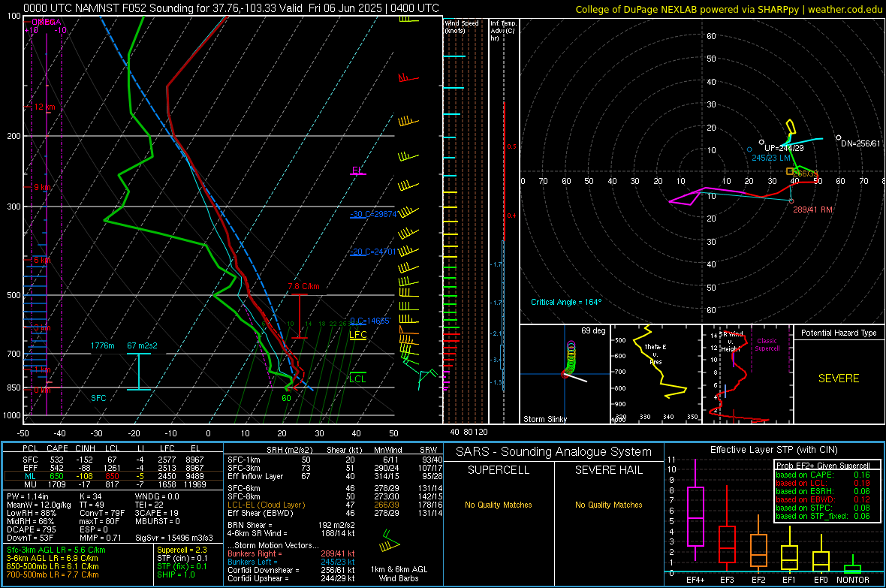Screen dimensions: 886x588
Task: Click the 289/41 RM label
Action: (812, 210)
